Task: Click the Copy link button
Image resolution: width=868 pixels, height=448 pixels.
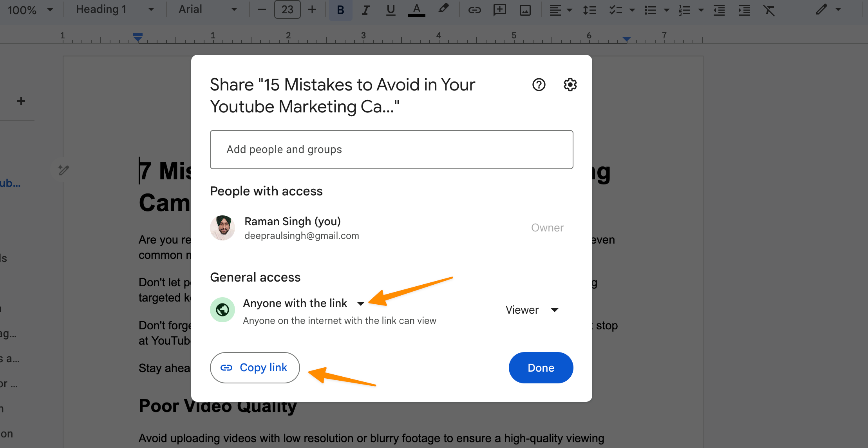Action: coord(255,368)
